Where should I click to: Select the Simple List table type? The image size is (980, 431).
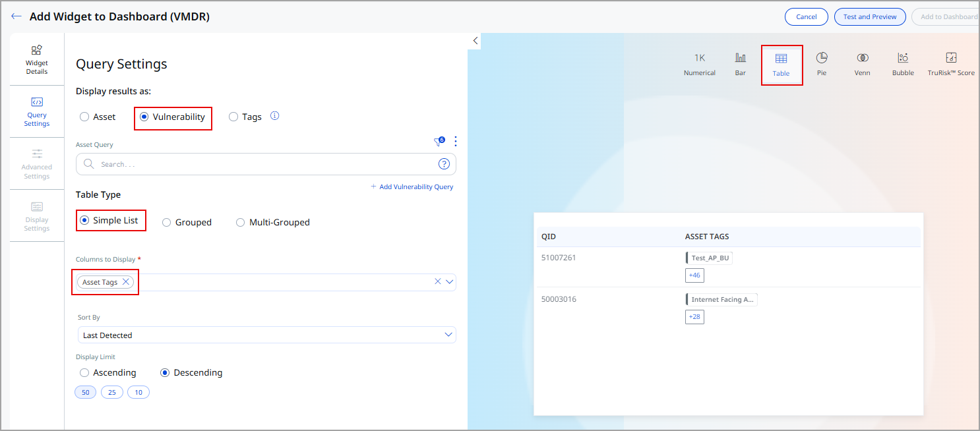84,220
